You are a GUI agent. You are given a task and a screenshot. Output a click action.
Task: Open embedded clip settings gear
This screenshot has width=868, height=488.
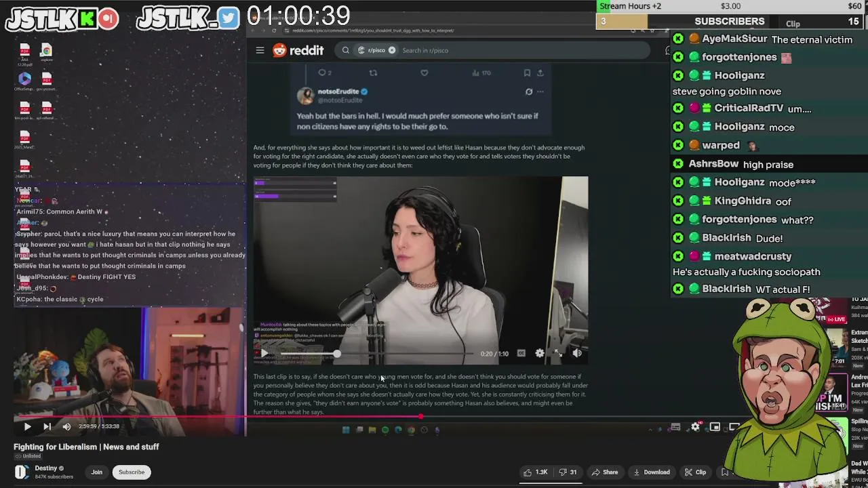(x=540, y=353)
